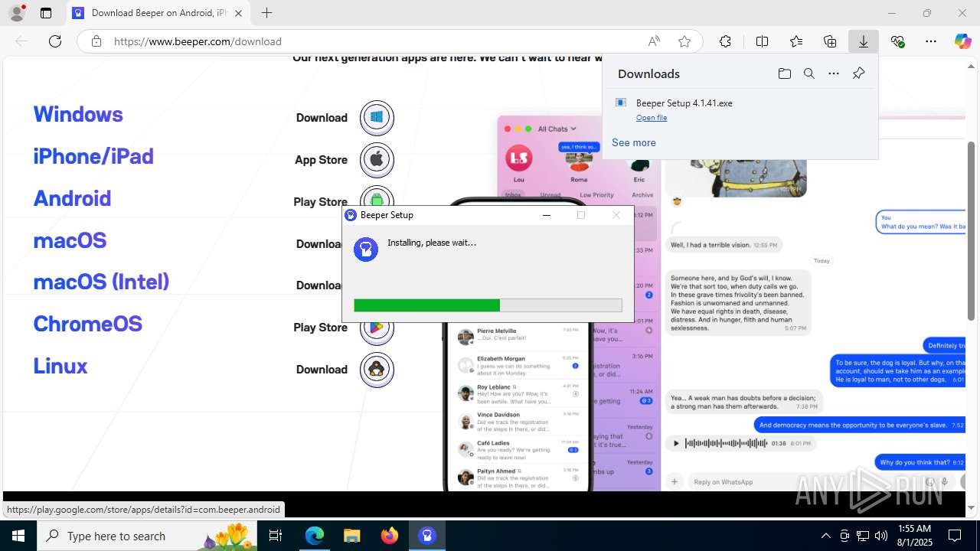The width and height of the screenshot is (980, 551).
Task: Click Beeper Setup taskbar icon
Action: tap(427, 536)
